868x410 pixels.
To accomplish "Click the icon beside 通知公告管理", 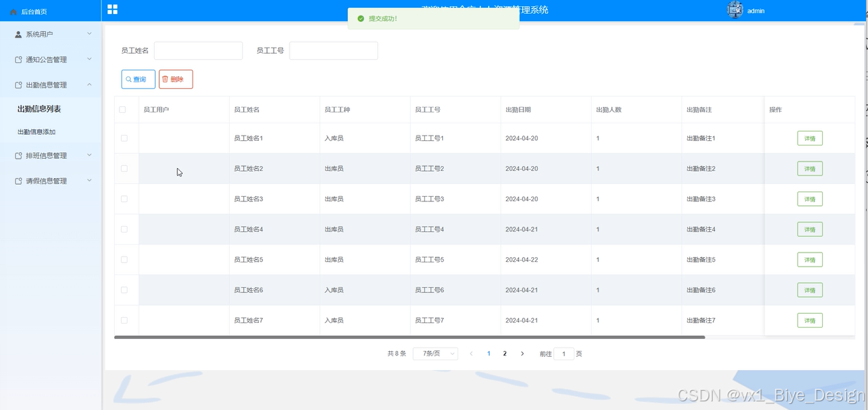I will coord(19,60).
